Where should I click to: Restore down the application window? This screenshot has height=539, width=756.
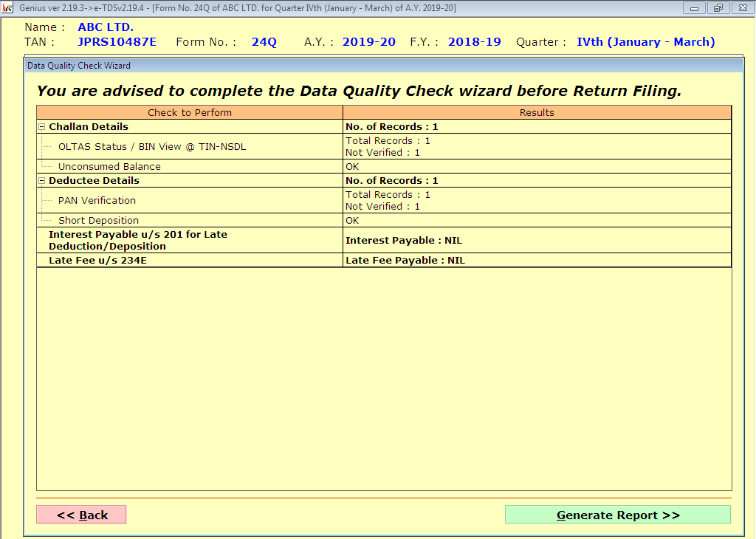(x=717, y=7)
